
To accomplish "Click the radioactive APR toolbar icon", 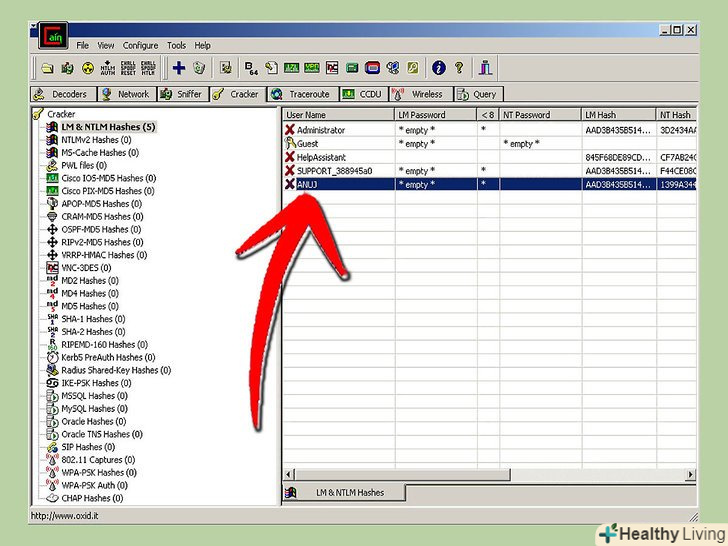I will 87,68.
